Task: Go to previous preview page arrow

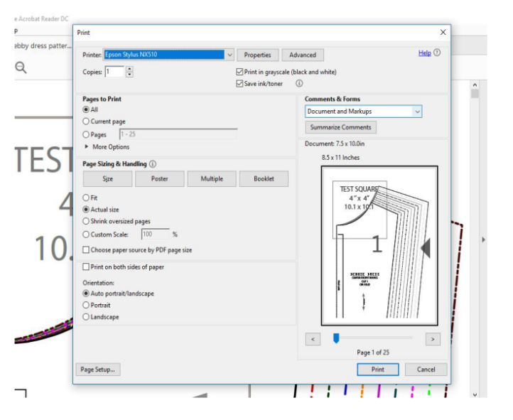Action: tap(313, 340)
